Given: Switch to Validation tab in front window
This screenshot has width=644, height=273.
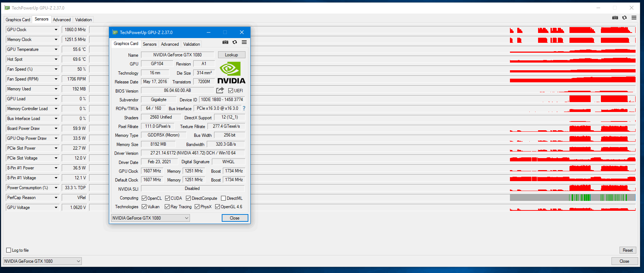Looking at the screenshot, I should tap(192, 44).
